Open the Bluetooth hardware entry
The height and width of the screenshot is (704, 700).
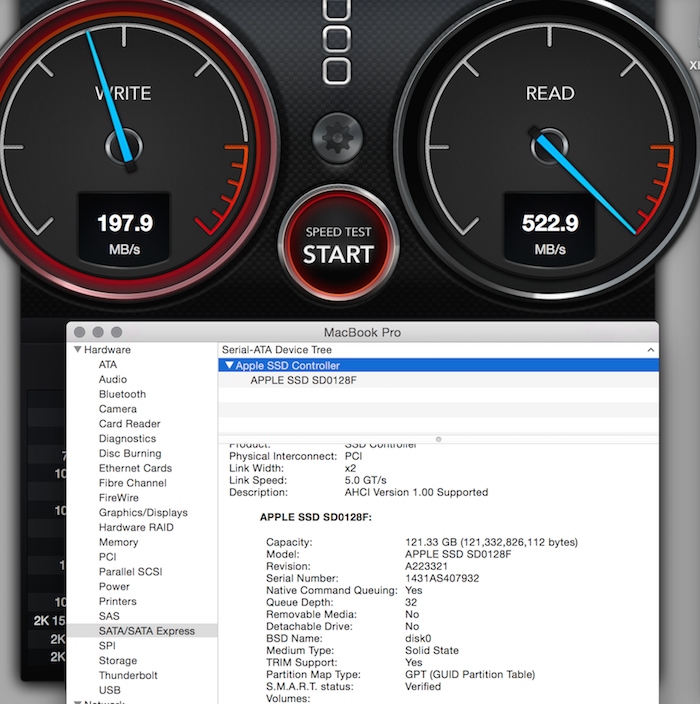click(x=122, y=394)
